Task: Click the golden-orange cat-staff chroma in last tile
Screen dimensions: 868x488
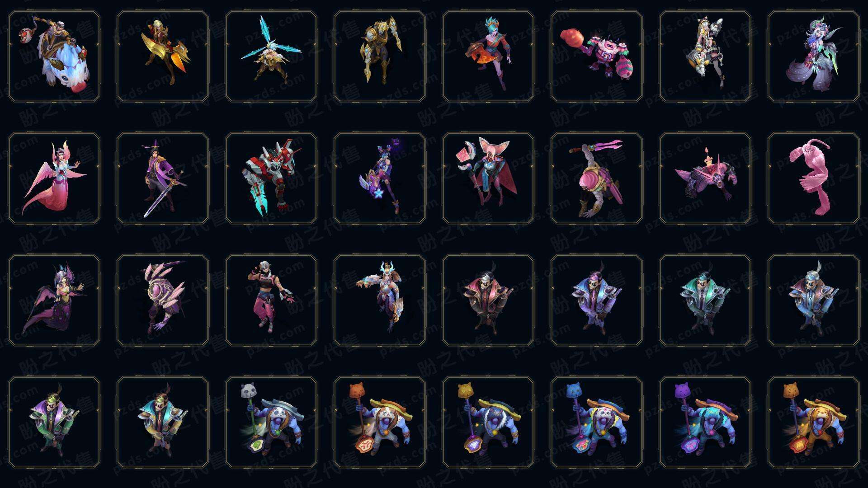Action: click(x=814, y=422)
